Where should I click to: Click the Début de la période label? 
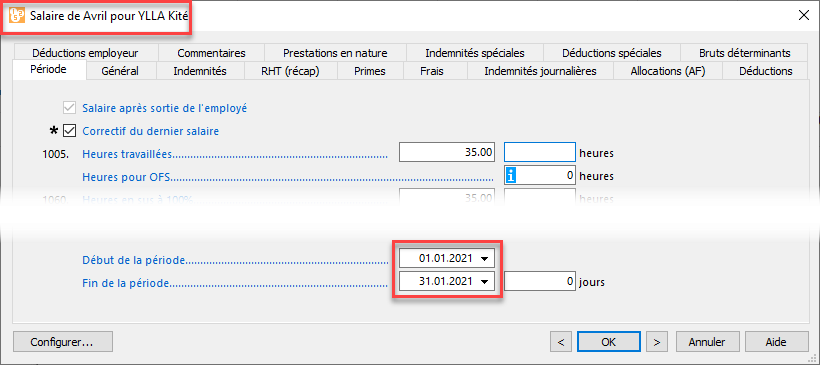pos(134,259)
